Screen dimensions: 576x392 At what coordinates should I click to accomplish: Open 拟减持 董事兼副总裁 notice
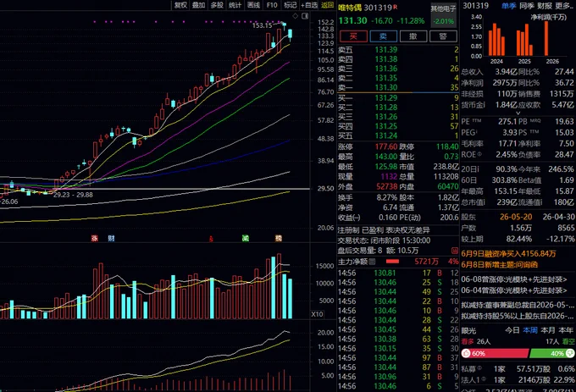(518, 305)
